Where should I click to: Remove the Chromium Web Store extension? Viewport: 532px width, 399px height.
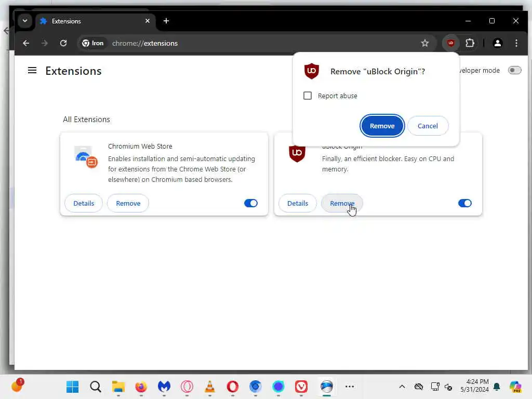[x=128, y=203]
